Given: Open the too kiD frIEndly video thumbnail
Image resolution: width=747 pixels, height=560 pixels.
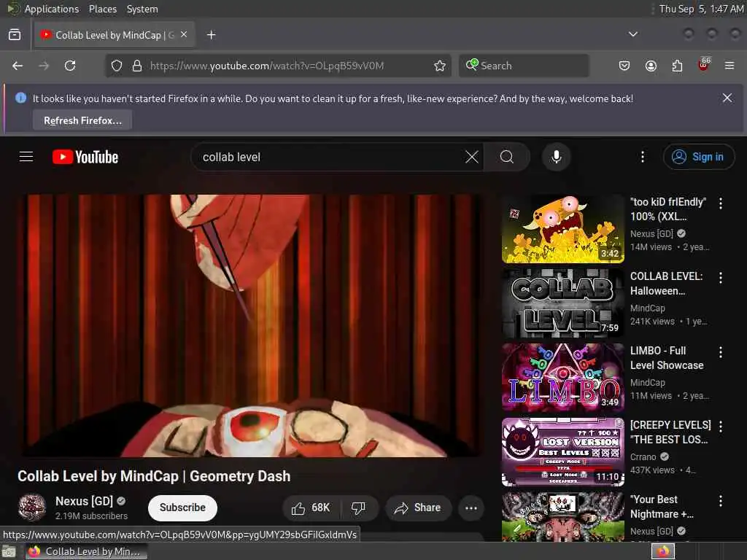Looking at the screenshot, I should click(x=563, y=229).
